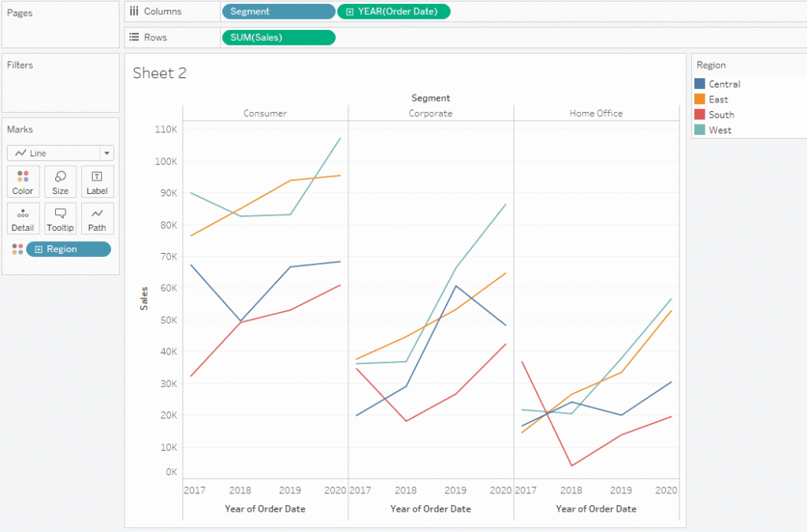Click the 0K axis tick label
This screenshot has height=532, width=807.
[171, 472]
